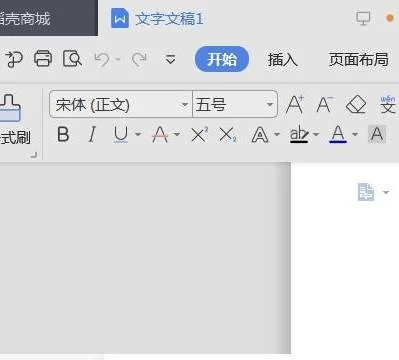Viewport: 399px width, 360px height.
Task: Expand the font name dropdown arrow
Action: tap(185, 105)
